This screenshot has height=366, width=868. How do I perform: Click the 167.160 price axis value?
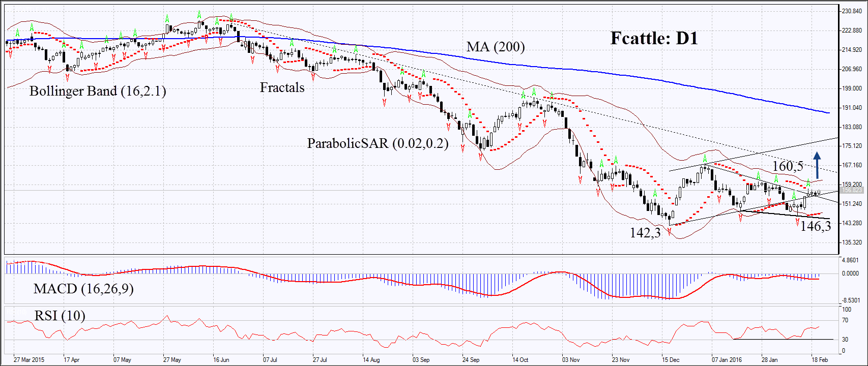coord(852,165)
